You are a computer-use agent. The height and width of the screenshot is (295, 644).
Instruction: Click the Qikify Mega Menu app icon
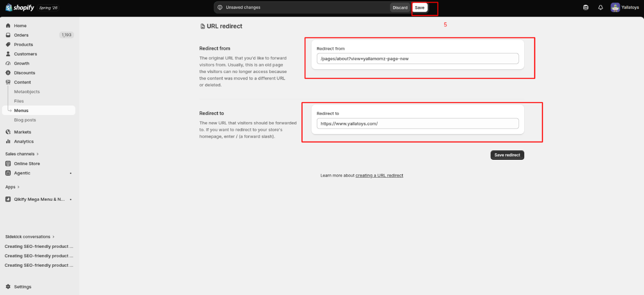tap(8, 199)
